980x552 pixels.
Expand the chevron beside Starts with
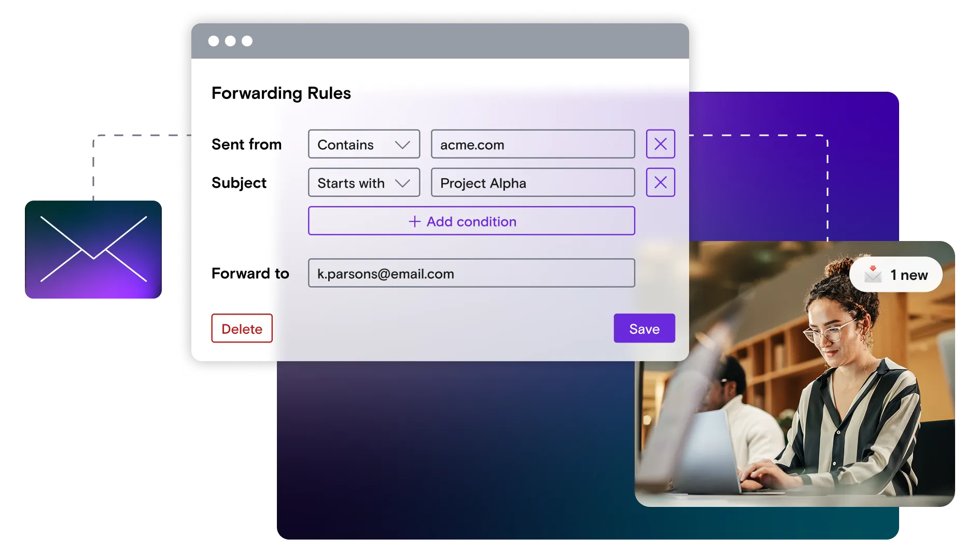(x=403, y=182)
